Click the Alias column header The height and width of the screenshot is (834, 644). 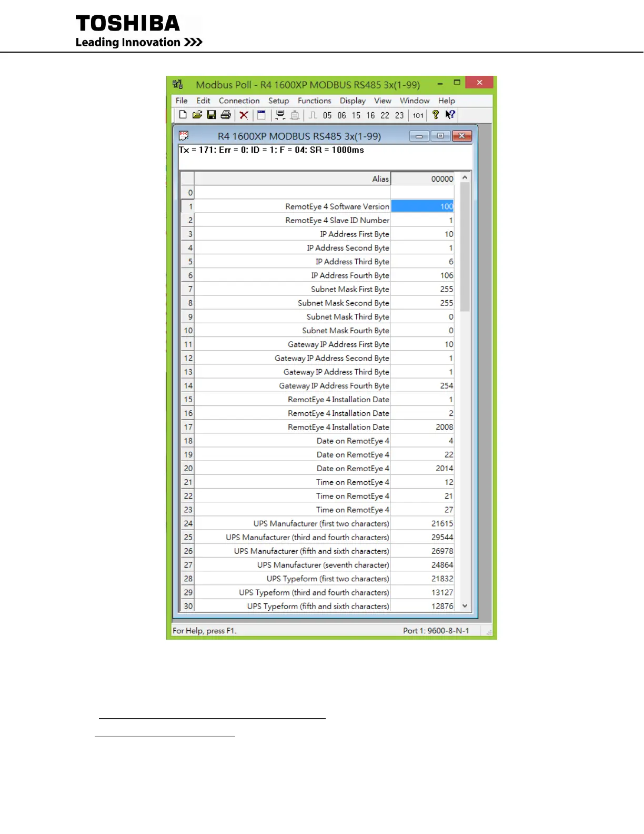293,179
